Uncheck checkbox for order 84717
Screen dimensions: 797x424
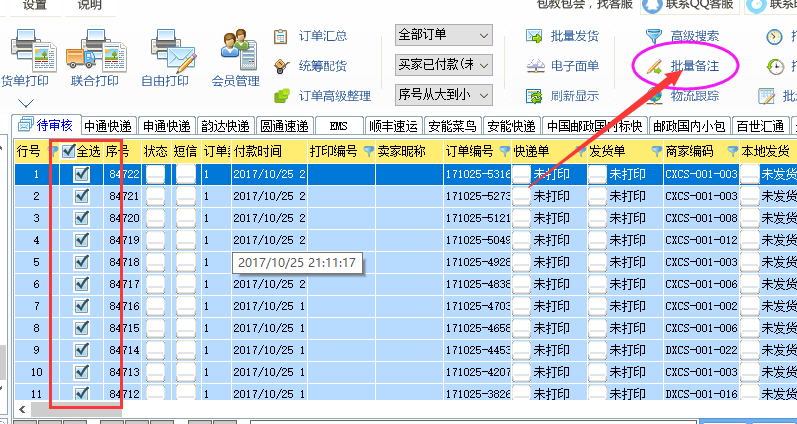[x=81, y=284]
